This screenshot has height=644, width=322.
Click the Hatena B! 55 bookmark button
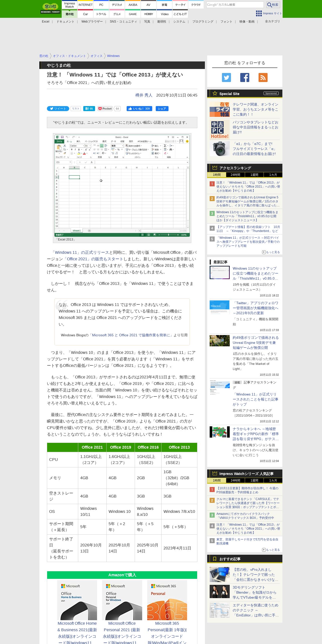[x=89, y=109]
